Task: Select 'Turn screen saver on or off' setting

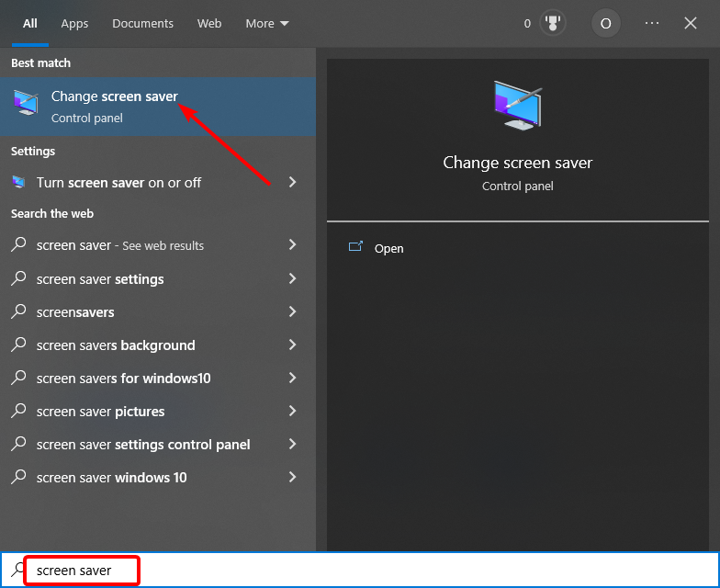Action: (158, 182)
